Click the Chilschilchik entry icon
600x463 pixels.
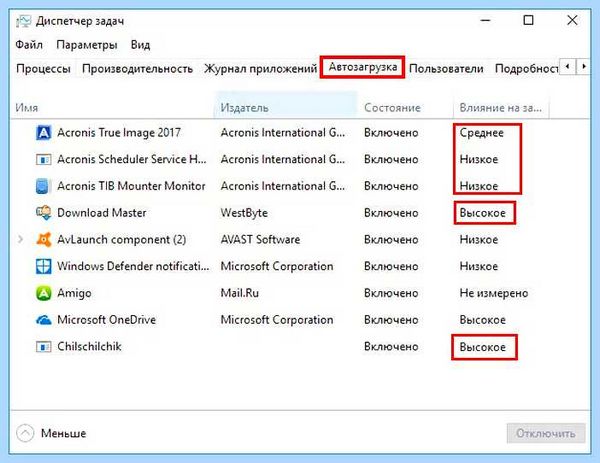(43, 347)
